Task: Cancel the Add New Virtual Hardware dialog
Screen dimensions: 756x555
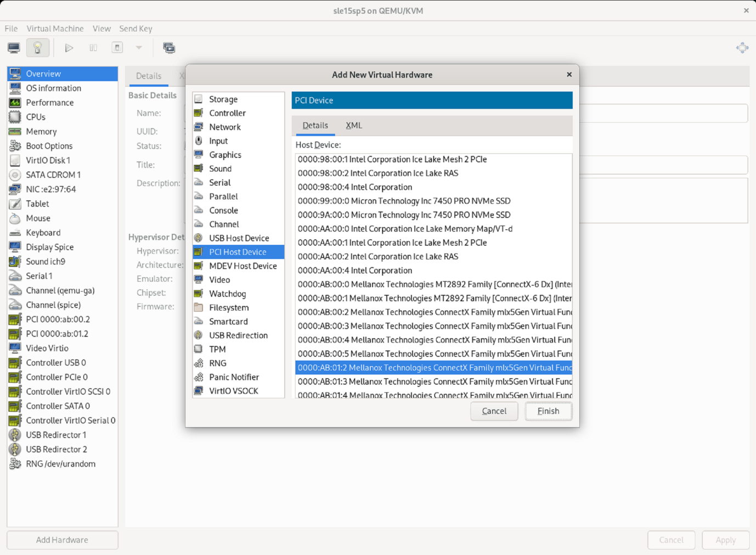Action: [494, 411]
